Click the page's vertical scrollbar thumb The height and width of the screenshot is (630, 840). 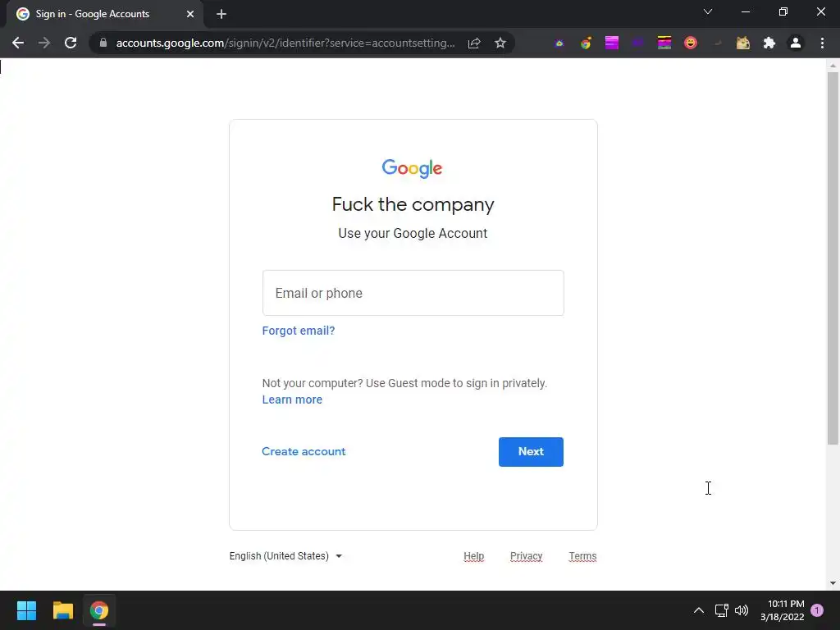coord(833,258)
